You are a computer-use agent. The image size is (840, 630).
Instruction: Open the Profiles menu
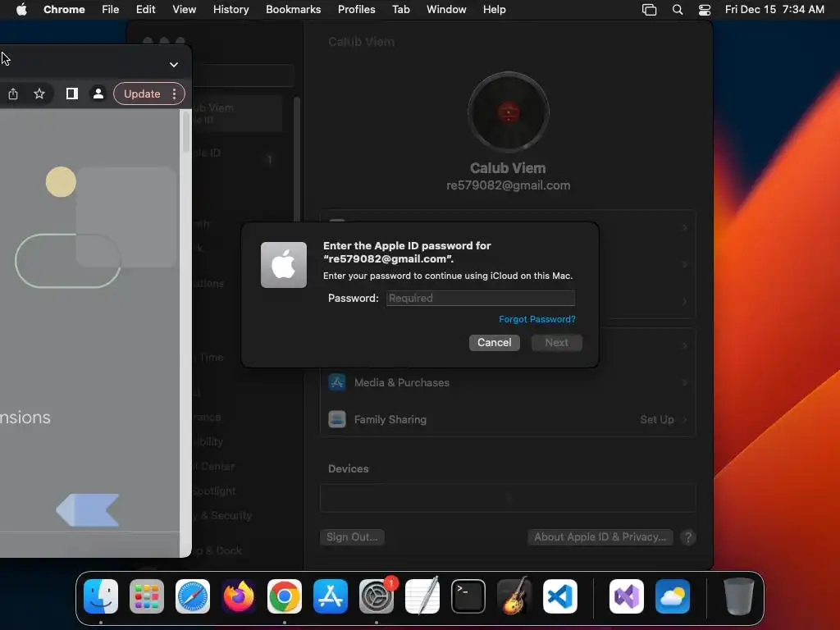[356, 9]
